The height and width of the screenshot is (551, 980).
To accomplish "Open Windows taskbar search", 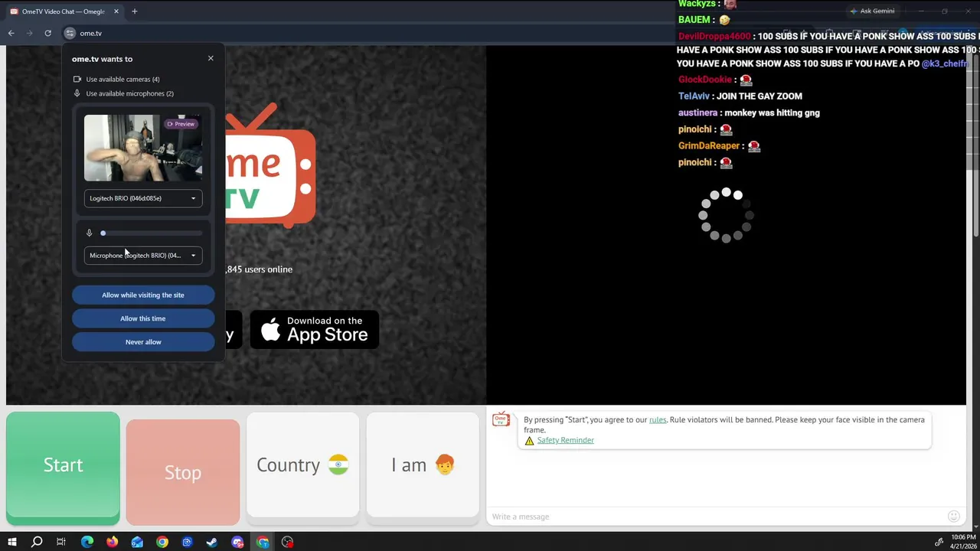I will [x=36, y=542].
